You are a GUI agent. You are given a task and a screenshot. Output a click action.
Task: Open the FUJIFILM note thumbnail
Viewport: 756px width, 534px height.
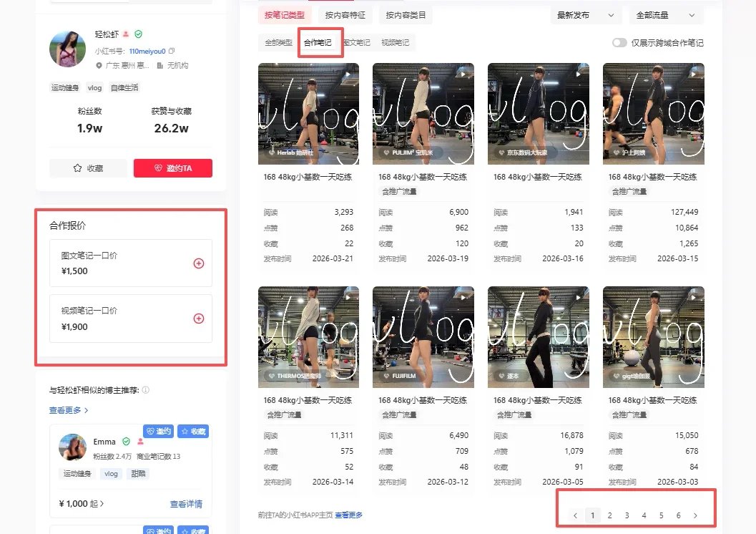(423, 337)
